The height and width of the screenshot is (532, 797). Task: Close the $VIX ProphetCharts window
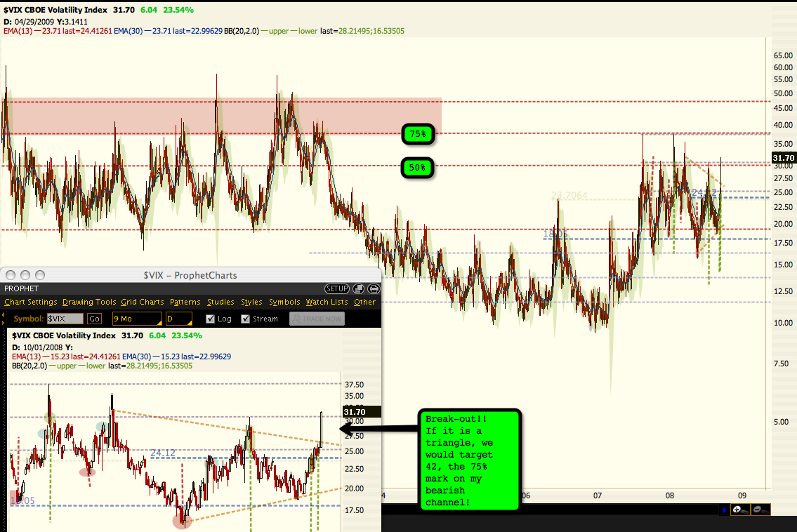point(10,275)
